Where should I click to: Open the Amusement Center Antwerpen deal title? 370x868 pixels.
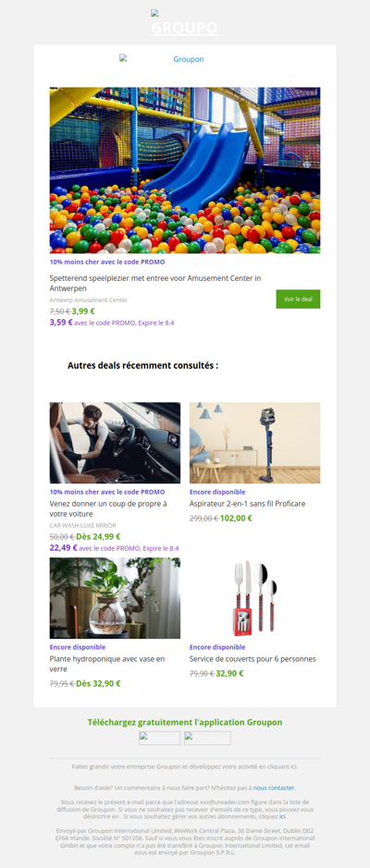pos(155,283)
